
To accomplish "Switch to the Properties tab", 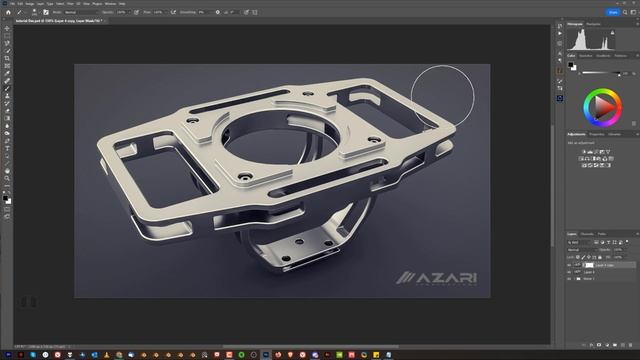I will 596,134.
